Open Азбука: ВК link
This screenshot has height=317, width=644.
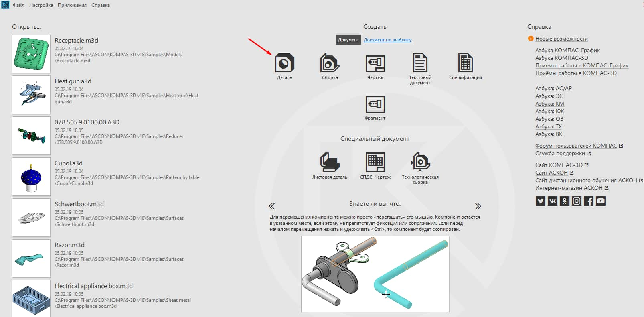[x=549, y=134]
